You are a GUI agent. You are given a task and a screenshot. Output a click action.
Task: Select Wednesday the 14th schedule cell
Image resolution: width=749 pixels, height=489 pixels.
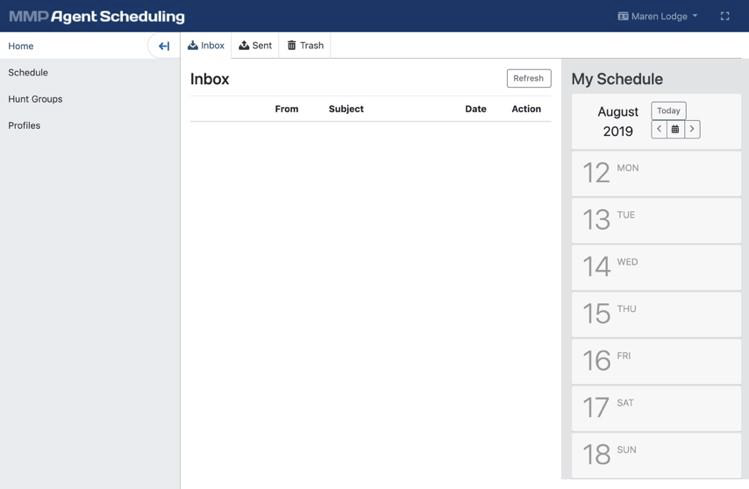tap(656, 267)
